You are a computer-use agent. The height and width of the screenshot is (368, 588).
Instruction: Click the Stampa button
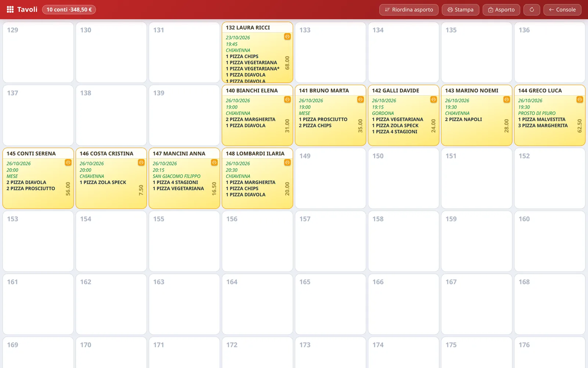(x=460, y=10)
